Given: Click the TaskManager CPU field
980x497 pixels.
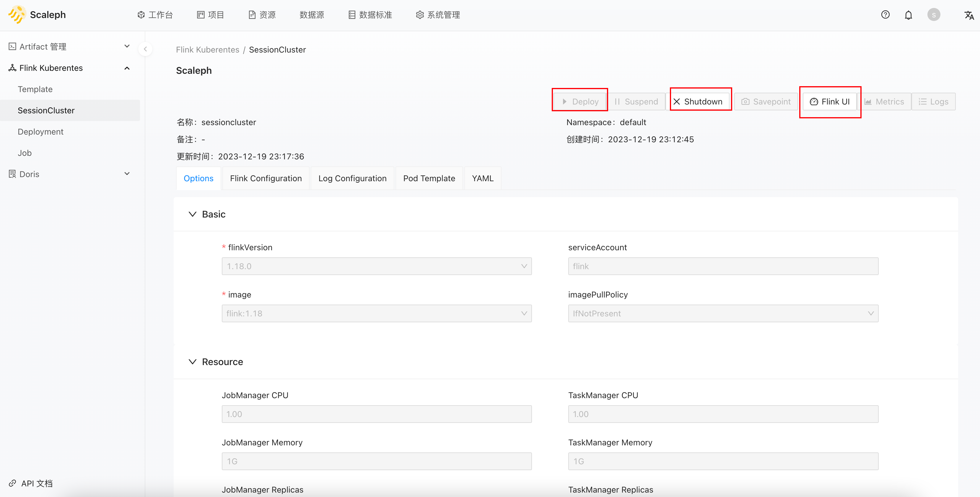Looking at the screenshot, I should (x=723, y=414).
